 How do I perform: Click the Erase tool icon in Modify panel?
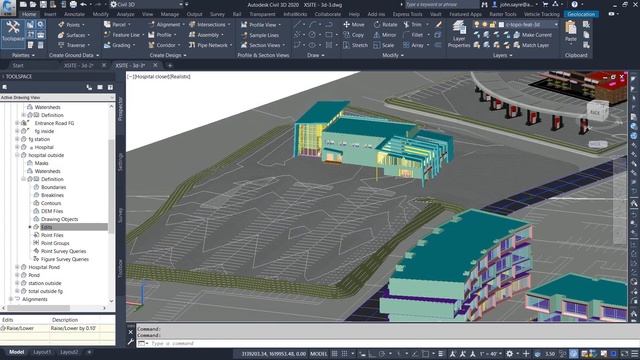coord(438,24)
